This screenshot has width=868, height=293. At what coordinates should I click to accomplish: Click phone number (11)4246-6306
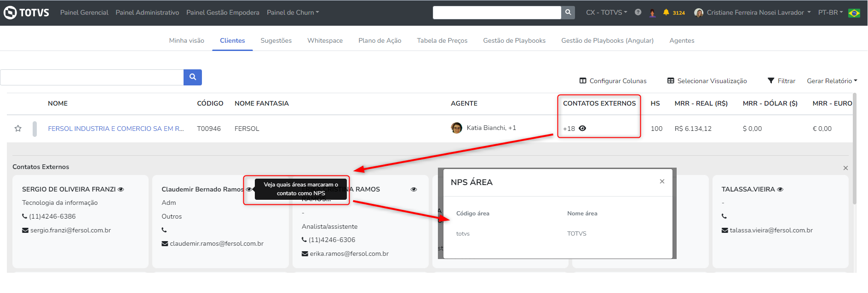(332, 240)
